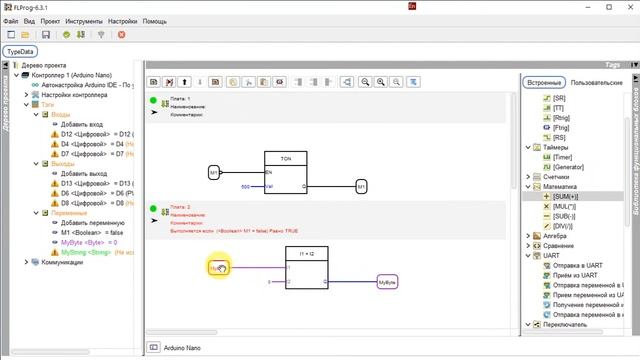Collapse the Контроллер 1 (Arduino Nano) node
Image resolution: width=640 pixels, height=360 pixels.
click(x=17, y=75)
